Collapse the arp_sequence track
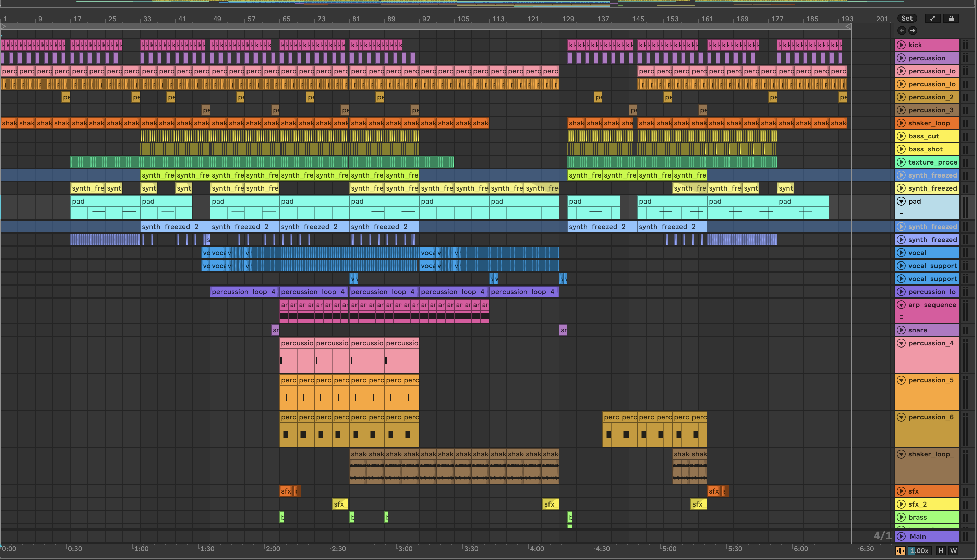Image resolution: width=977 pixels, height=560 pixels. (901, 305)
